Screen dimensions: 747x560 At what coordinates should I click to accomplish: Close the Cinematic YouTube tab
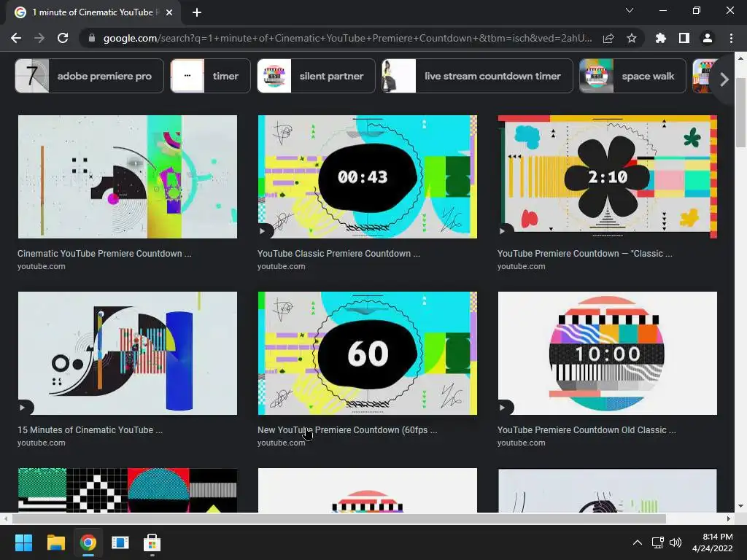[x=169, y=12]
